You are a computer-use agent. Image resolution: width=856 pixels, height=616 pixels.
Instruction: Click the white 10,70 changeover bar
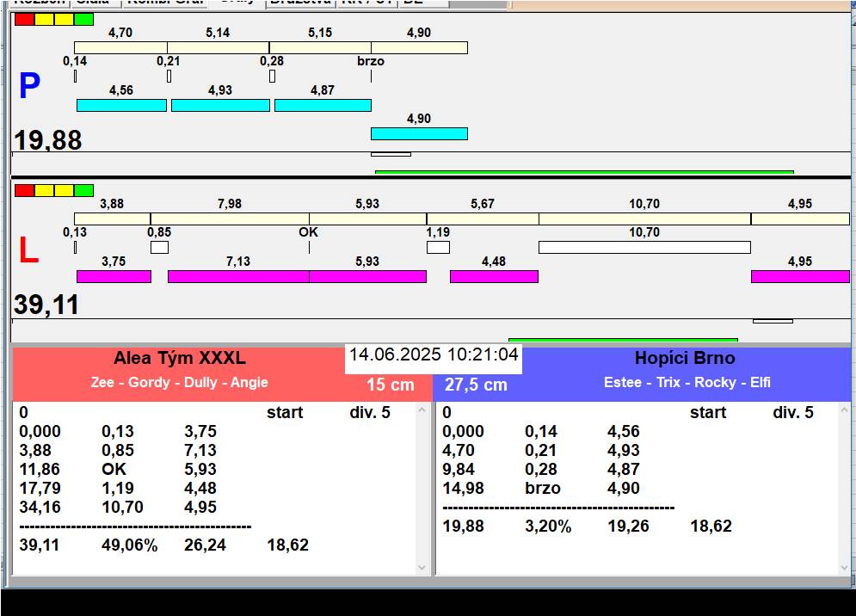point(644,248)
